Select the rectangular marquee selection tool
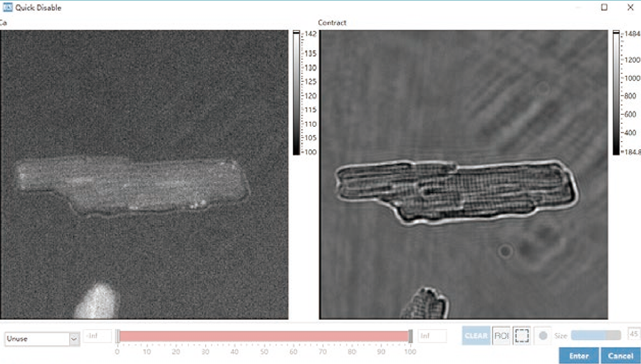641x364 pixels. [521, 336]
